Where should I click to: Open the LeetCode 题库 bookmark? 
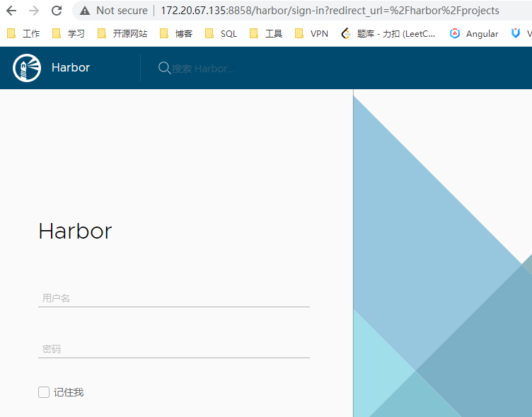pyautogui.click(x=388, y=33)
